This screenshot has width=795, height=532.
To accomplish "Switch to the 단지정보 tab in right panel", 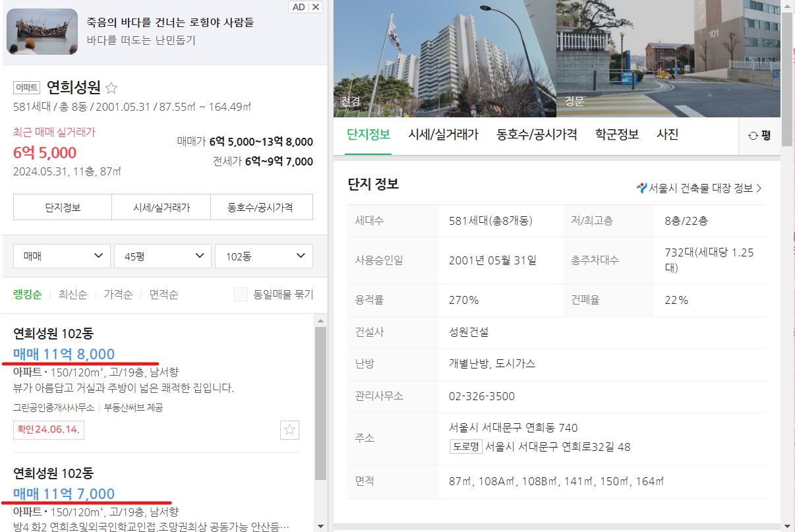I will pos(368,134).
